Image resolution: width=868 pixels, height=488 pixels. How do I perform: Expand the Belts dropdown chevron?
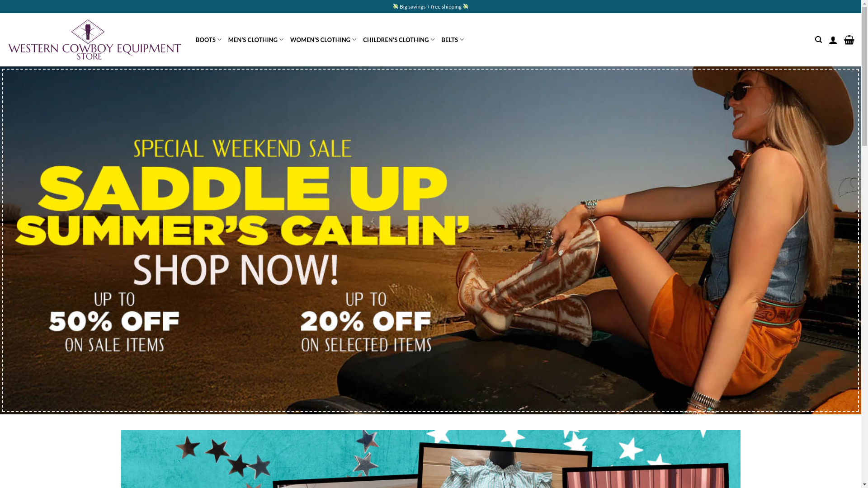point(462,40)
